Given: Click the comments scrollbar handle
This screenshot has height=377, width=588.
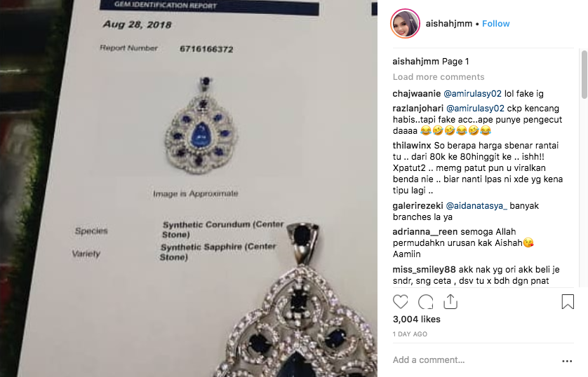Looking at the screenshot, I should pyautogui.click(x=584, y=74).
